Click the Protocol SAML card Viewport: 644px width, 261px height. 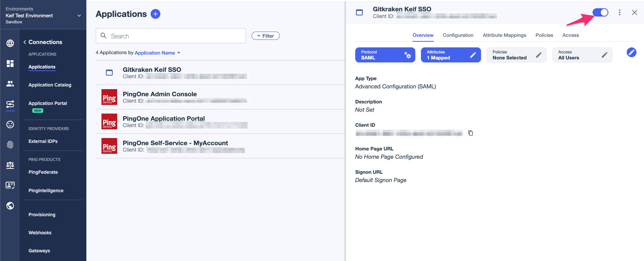pyautogui.click(x=385, y=55)
